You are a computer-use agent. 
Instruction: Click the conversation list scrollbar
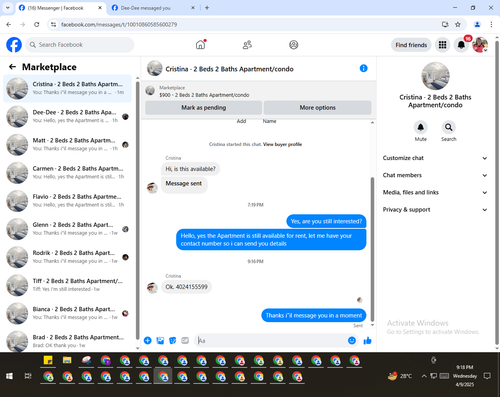point(137,210)
